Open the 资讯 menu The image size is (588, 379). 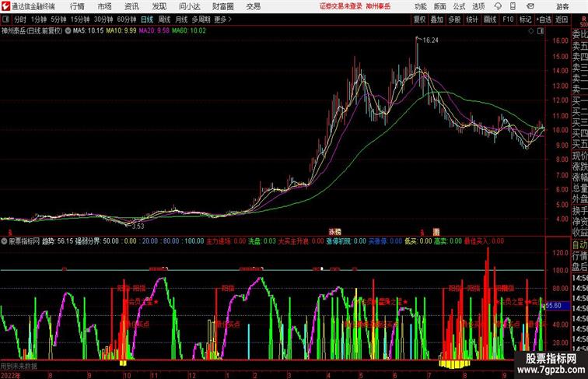tap(131, 6)
